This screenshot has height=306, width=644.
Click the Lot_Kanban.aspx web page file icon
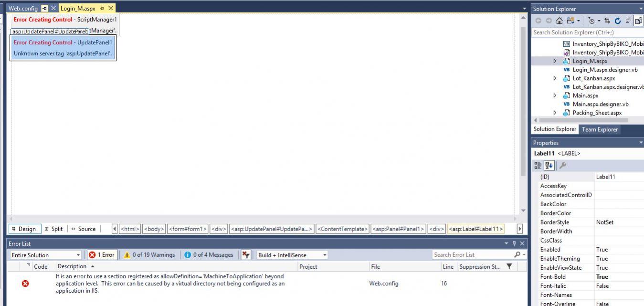(566, 78)
